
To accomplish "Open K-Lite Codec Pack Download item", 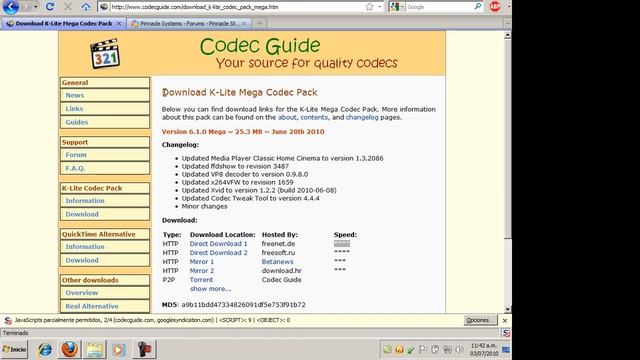I will (x=105, y=214).
